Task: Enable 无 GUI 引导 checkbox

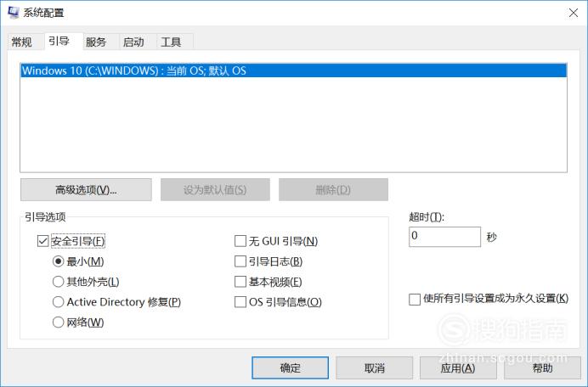Action: coord(240,241)
